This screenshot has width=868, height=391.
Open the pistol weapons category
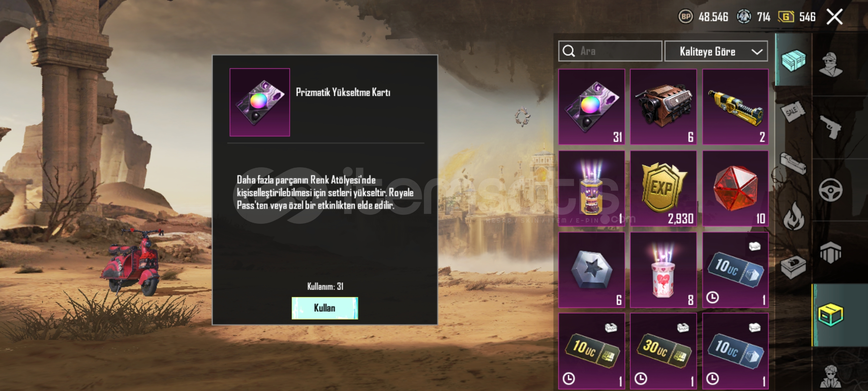click(x=830, y=127)
